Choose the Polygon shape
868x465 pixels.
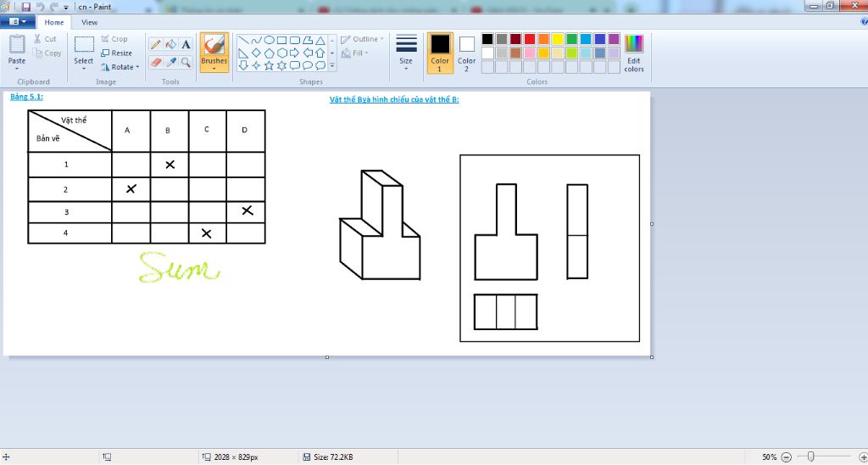(x=307, y=41)
